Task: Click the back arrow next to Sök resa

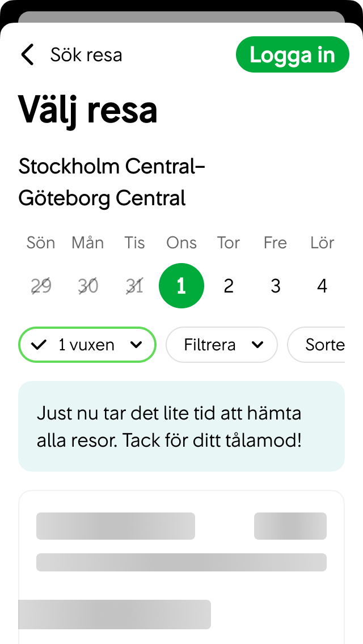Action: (x=27, y=54)
